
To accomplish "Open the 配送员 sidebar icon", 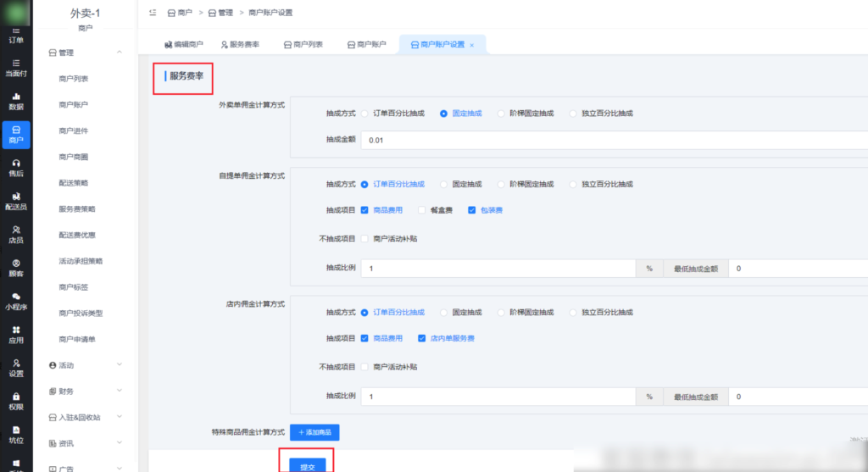I will (16, 201).
